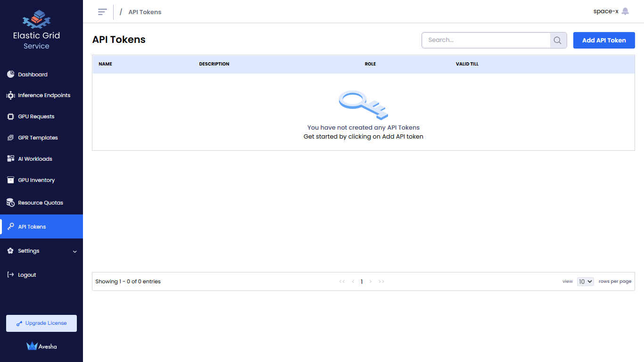Click the GPR Templates copy icon
Image resolution: width=644 pixels, height=362 pixels.
click(x=10, y=138)
